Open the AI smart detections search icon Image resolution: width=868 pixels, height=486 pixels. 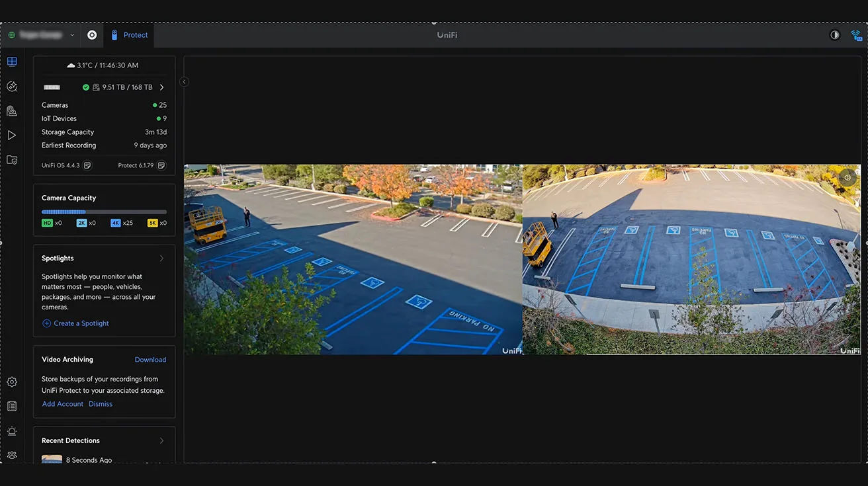[x=12, y=87]
